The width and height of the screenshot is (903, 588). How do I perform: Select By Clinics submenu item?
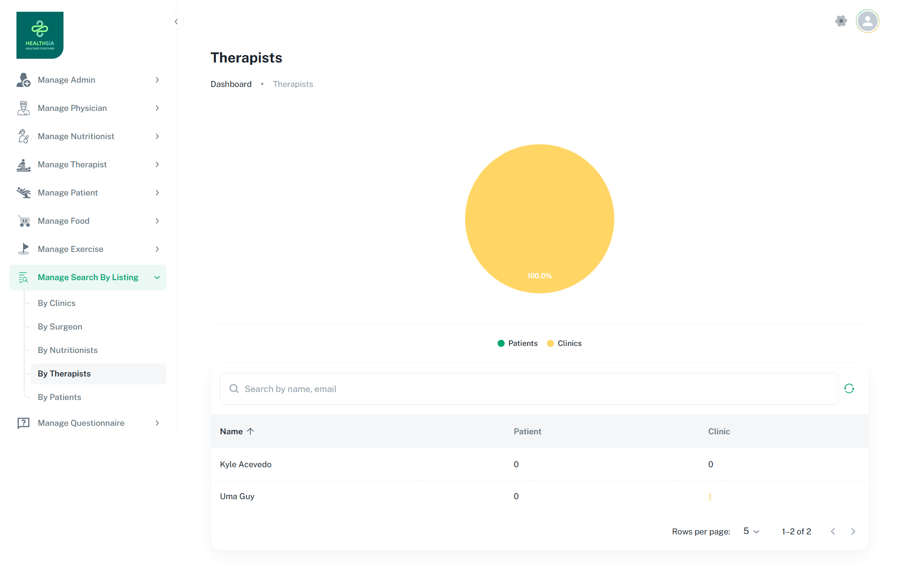56,303
